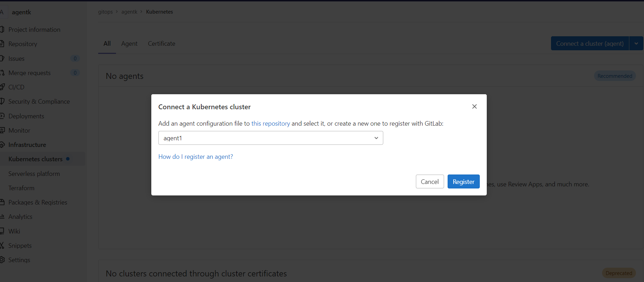The height and width of the screenshot is (282, 644).
Task: Open Merge requests in sidebar
Action: pyautogui.click(x=29, y=73)
